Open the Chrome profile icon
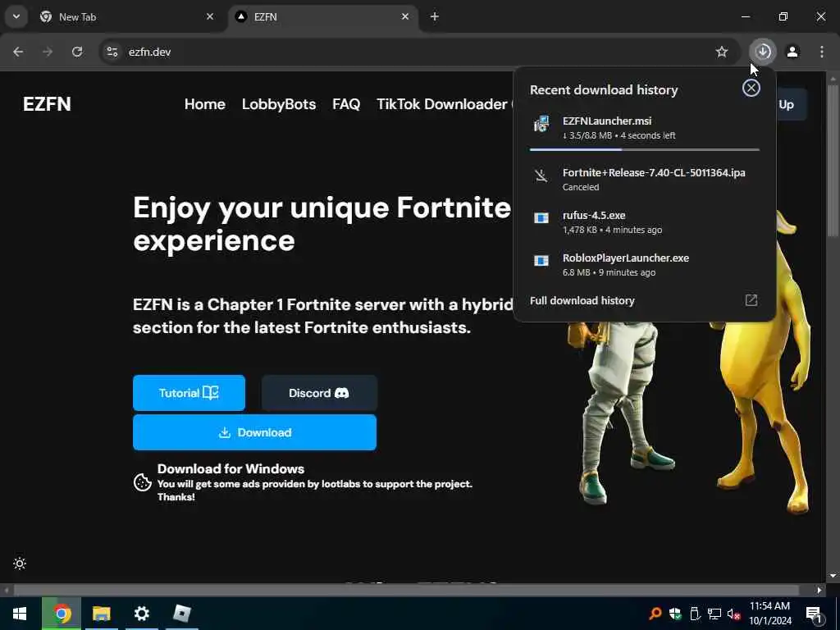This screenshot has height=630, width=840. tap(792, 52)
